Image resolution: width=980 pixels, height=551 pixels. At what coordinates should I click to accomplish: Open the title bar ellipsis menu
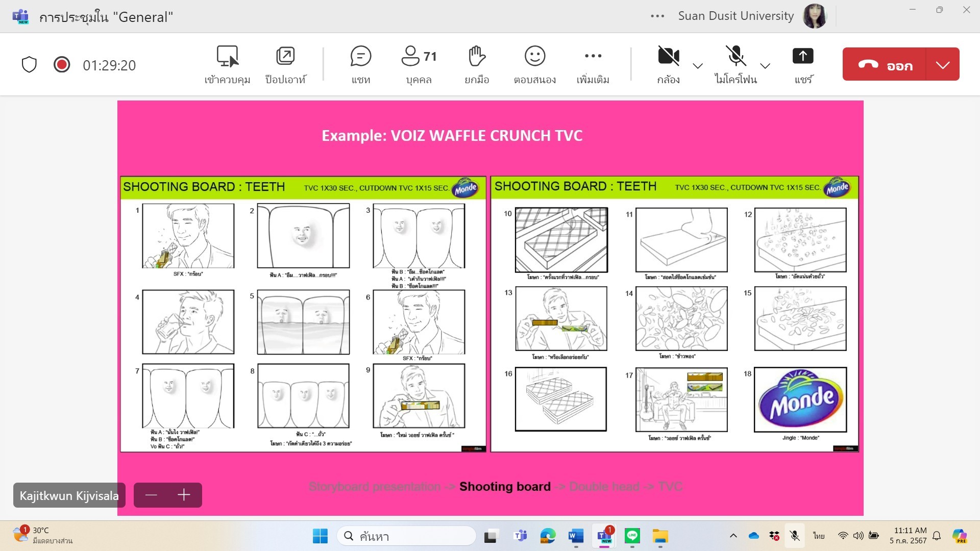657,16
